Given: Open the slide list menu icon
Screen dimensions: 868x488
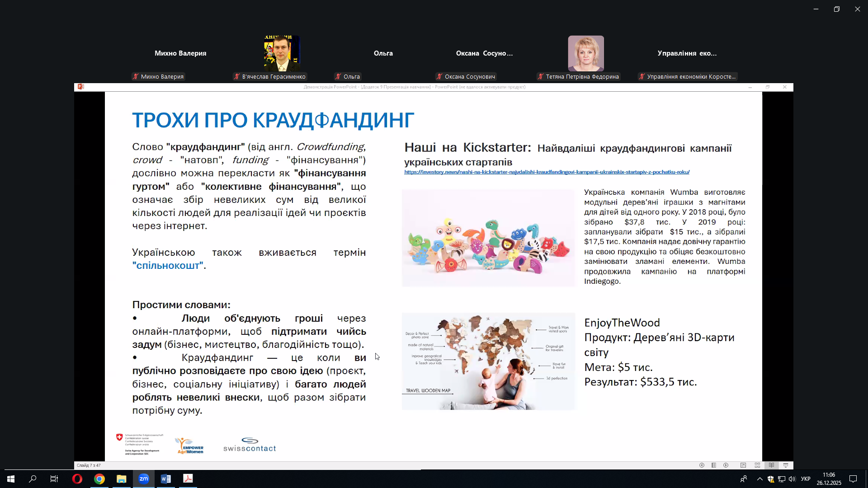Looking at the screenshot, I should coord(714,465).
